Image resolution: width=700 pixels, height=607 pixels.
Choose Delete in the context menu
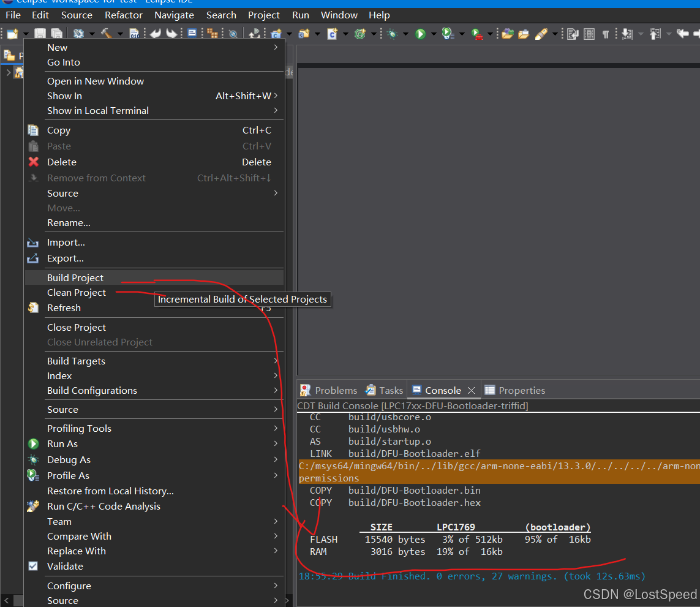point(154,162)
